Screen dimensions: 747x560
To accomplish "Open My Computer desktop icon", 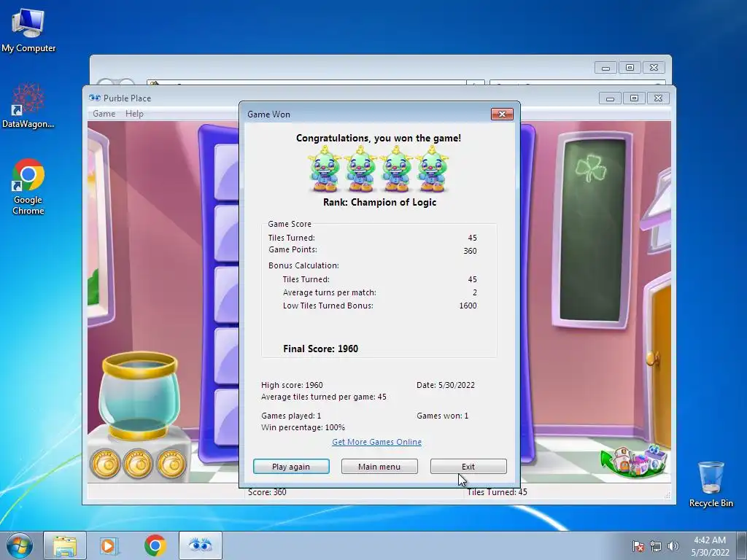I will (28, 29).
